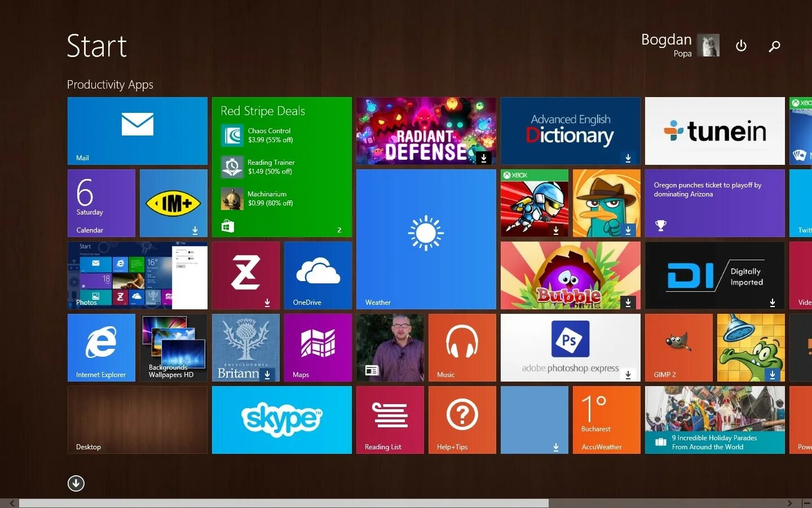Open the OneDrive tile
Image resolution: width=812 pixels, height=508 pixels.
point(318,275)
